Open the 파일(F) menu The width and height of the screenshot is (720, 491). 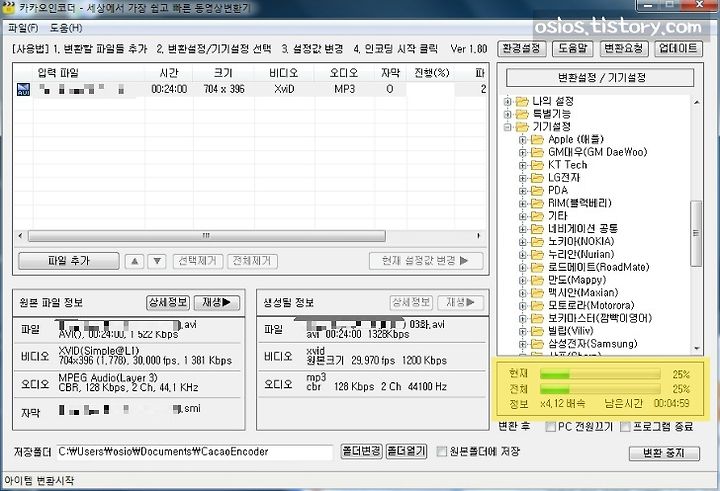tap(23, 28)
